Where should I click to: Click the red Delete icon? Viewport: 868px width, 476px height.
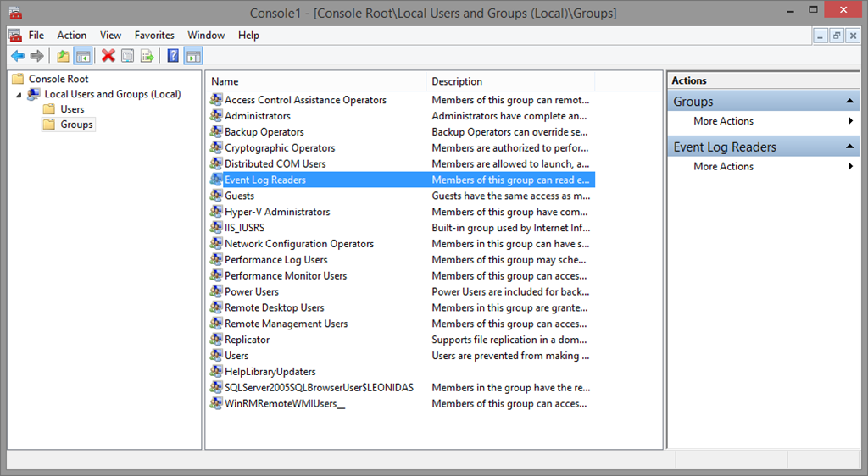108,56
